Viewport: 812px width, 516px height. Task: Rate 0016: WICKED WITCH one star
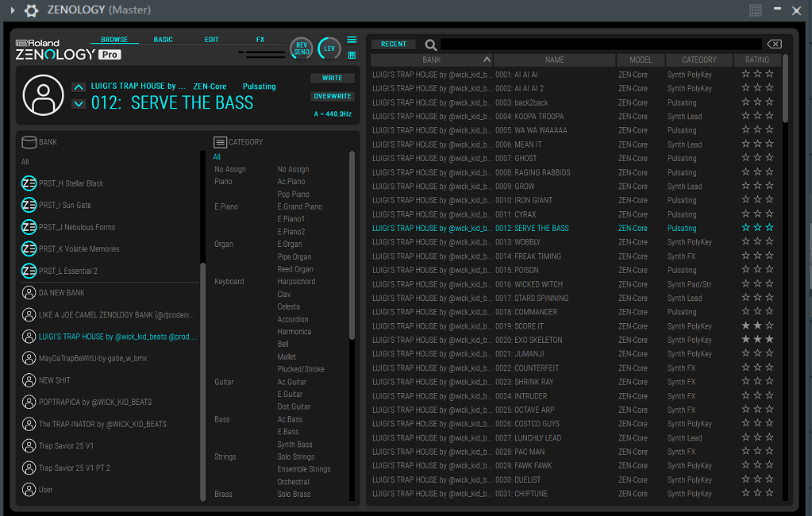point(745,284)
